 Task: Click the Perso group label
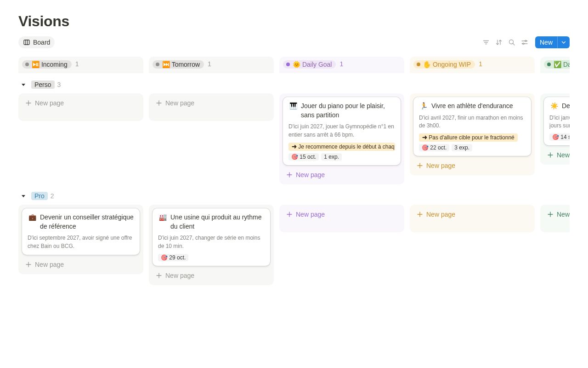(x=43, y=85)
